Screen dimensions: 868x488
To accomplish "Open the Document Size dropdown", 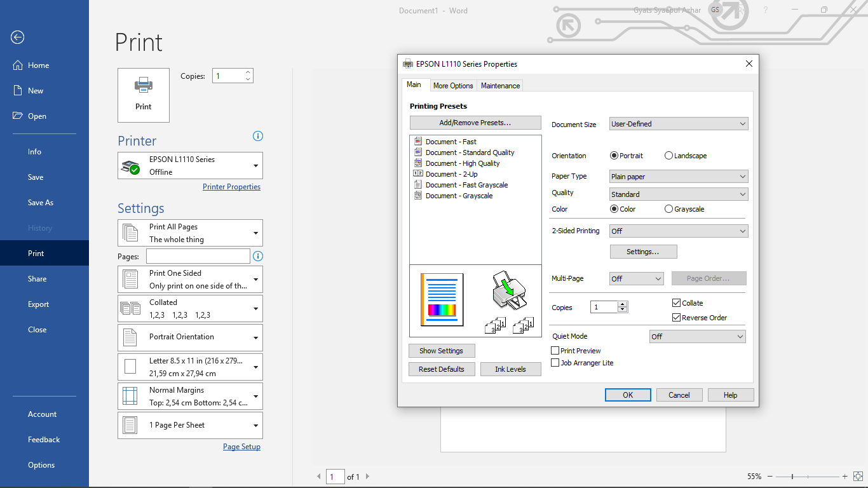I will click(679, 124).
